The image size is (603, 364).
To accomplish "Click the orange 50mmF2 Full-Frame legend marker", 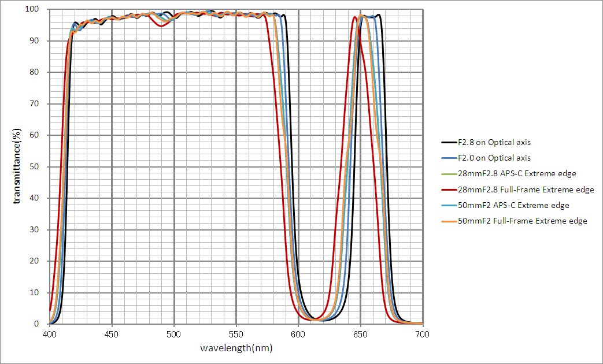I will tap(449, 221).
